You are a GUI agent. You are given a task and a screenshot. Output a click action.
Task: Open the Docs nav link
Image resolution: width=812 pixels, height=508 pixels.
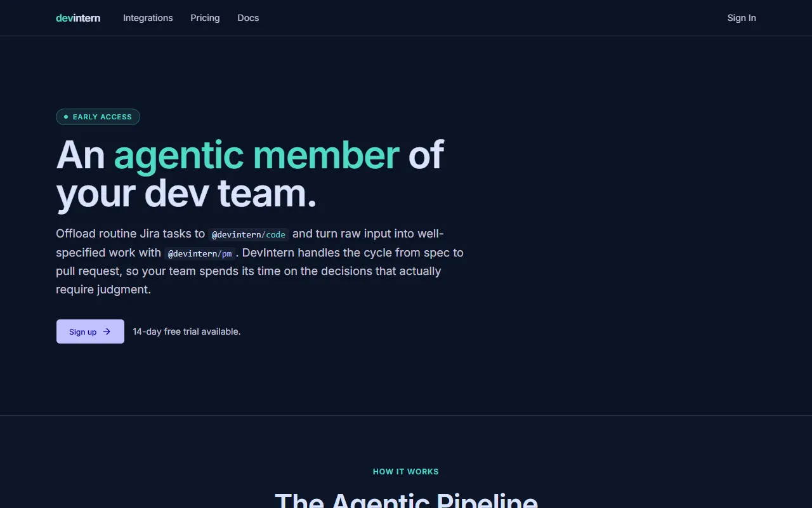pyautogui.click(x=248, y=18)
